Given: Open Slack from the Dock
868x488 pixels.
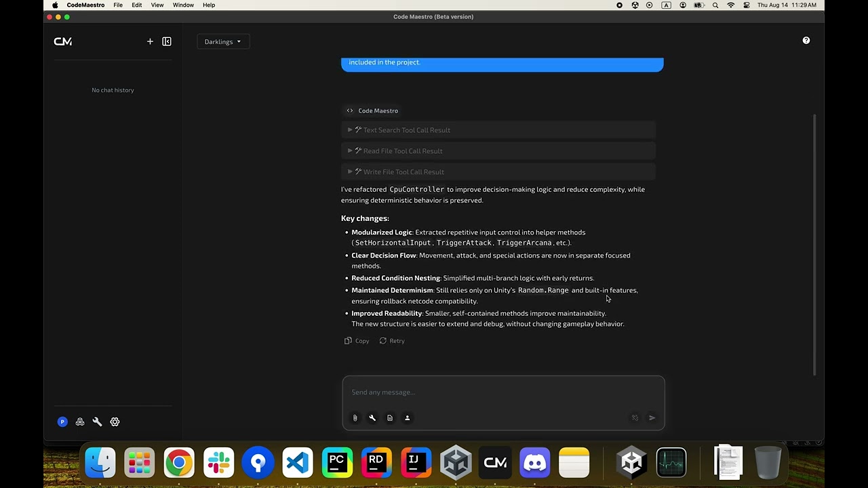Looking at the screenshot, I should coord(218,463).
